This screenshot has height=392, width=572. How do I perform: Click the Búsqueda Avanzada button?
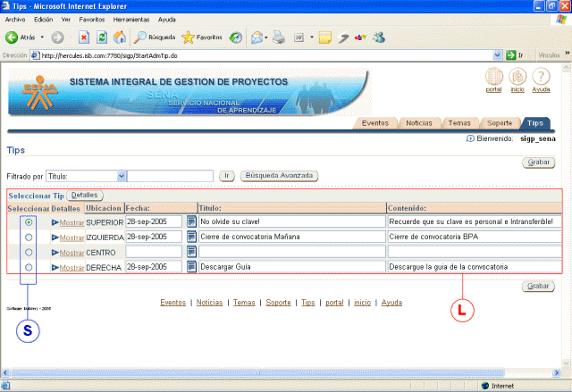279,176
